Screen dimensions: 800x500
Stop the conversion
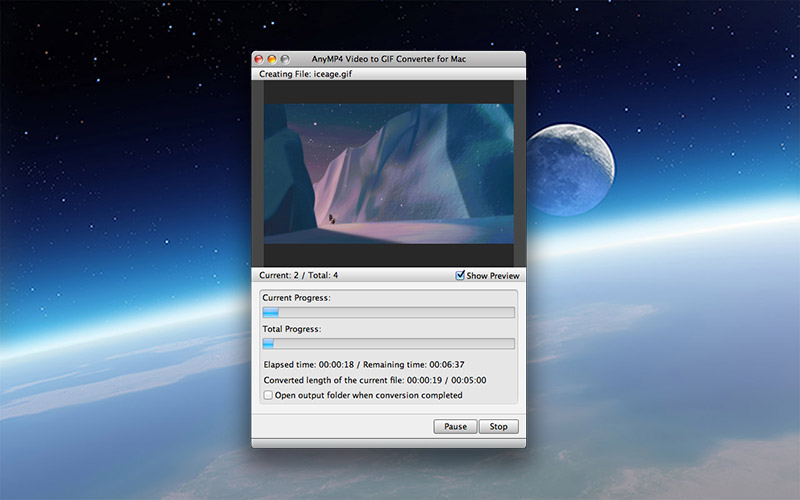point(498,427)
